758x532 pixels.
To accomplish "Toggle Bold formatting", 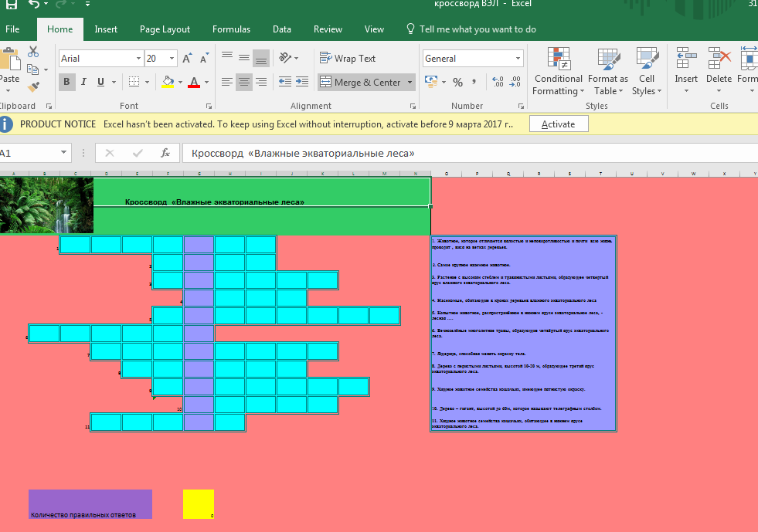I will [x=66, y=82].
